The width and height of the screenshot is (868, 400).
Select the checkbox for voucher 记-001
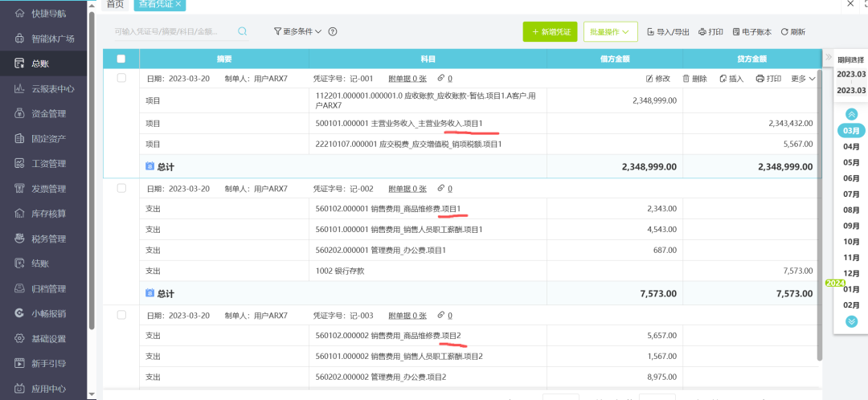121,78
